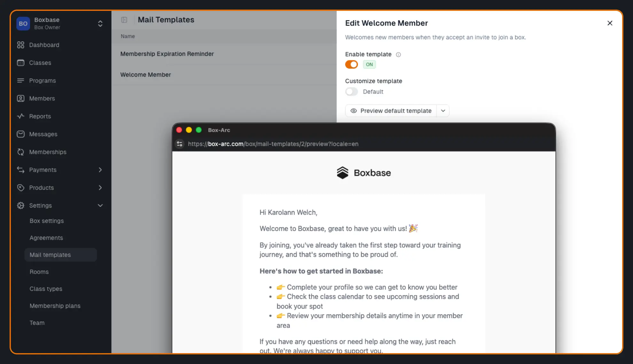Screen dimensions: 633x364
Task: Click the Boxbase workspace switcher chevrons
Action: [x=100, y=23]
